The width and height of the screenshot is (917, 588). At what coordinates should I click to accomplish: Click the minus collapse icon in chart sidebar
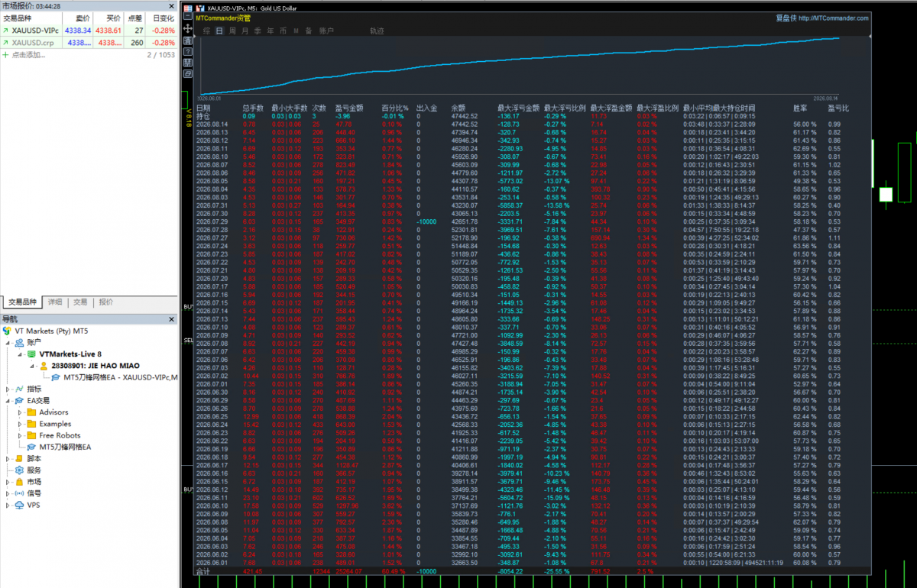188,16
